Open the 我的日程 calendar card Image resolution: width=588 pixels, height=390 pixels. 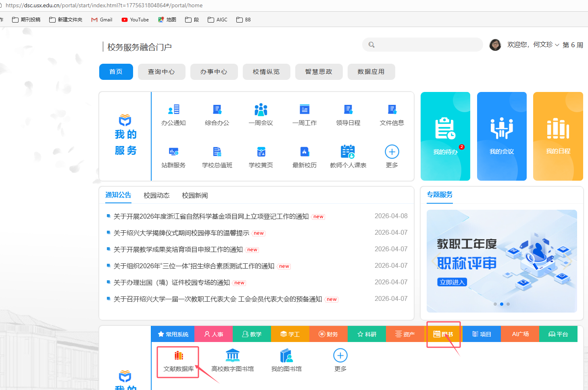pos(558,136)
